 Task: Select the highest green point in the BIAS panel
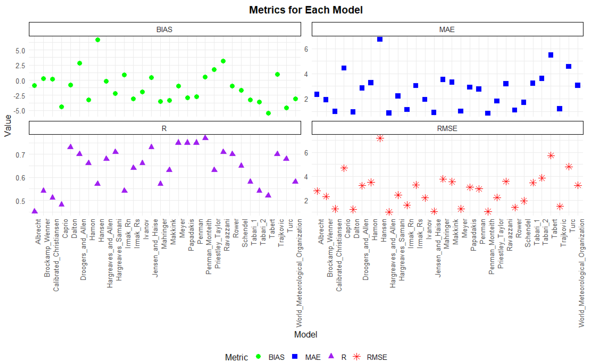[x=98, y=40]
